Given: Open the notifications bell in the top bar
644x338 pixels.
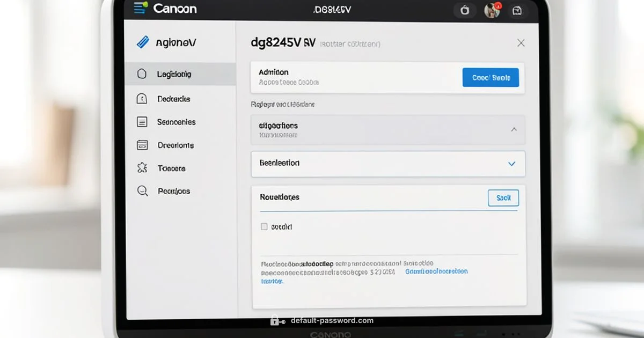Looking at the screenshot, I should 465,10.
